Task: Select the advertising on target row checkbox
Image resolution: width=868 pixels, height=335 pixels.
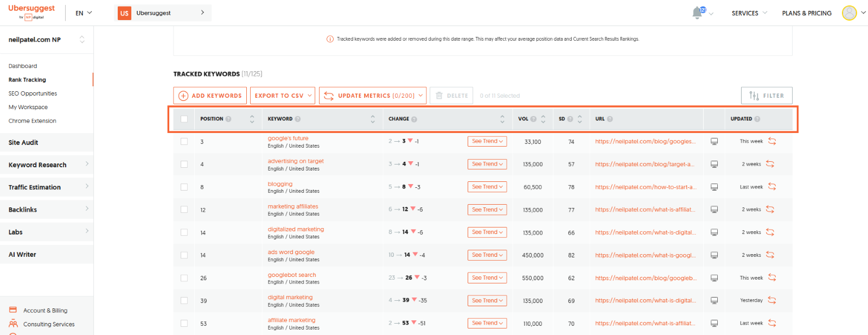Action: pyautogui.click(x=184, y=164)
